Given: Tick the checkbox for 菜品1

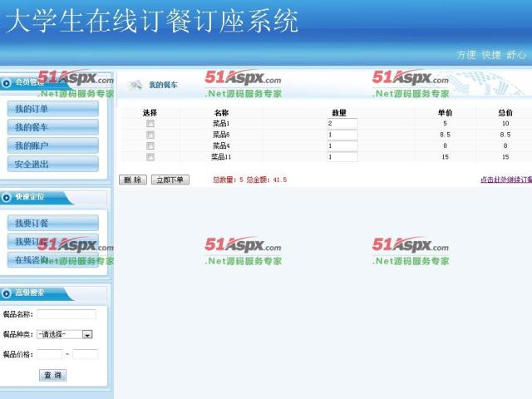Looking at the screenshot, I should tap(150, 124).
